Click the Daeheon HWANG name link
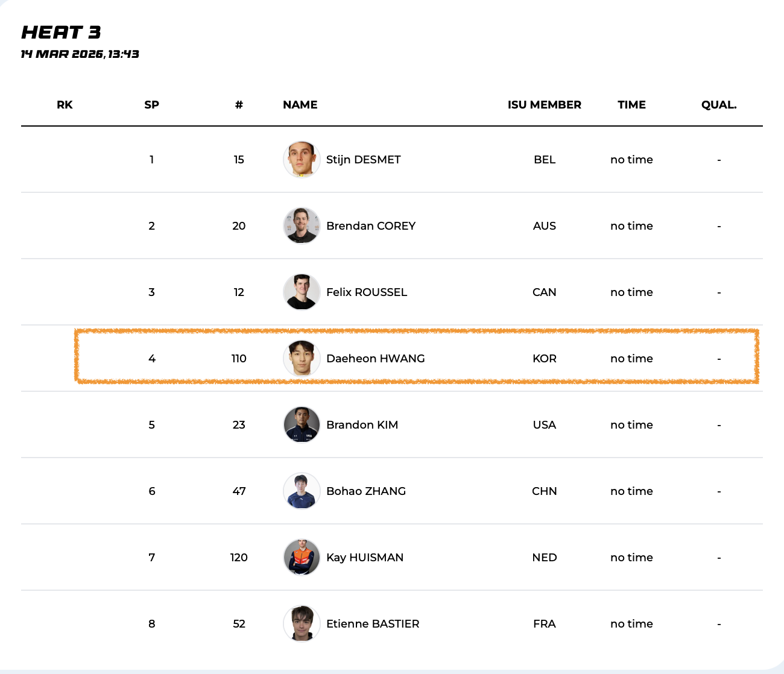The height and width of the screenshot is (674, 784). 375,359
